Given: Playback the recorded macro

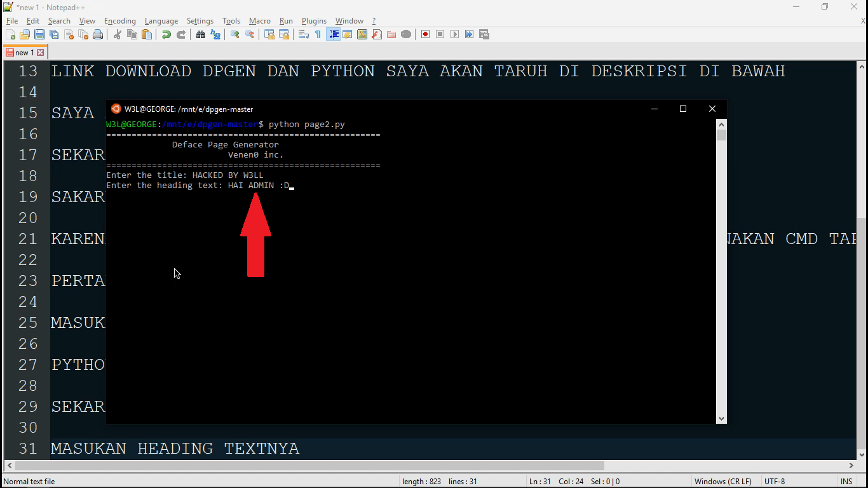Looking at the screenshot, I should pos(454,34).
